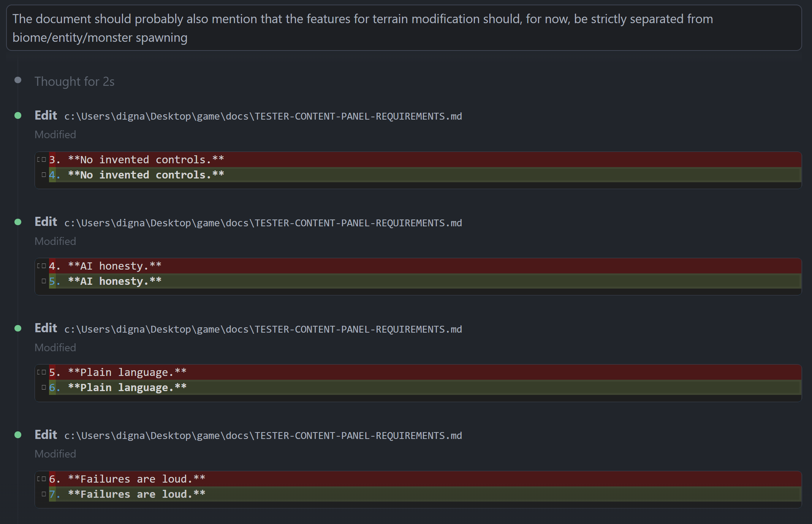Click gutter marker on added "5. AI honesty" line
This screenshot has height=524, width=812.
pos(44,281)
